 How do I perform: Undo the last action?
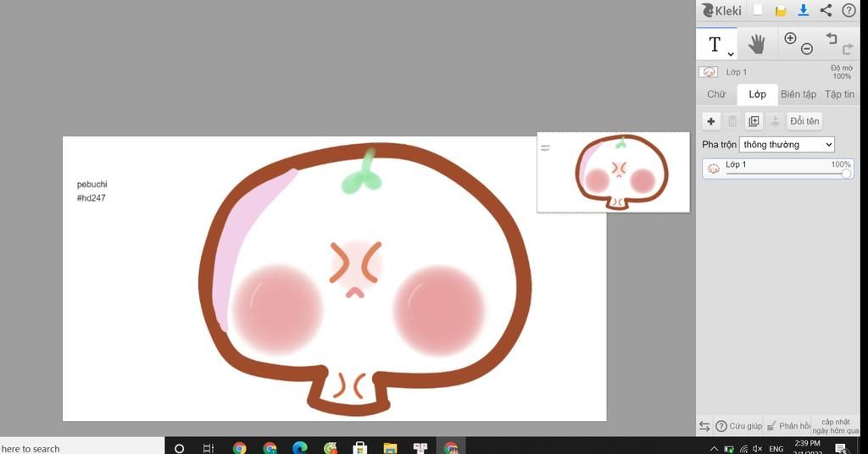coord(832,38)
